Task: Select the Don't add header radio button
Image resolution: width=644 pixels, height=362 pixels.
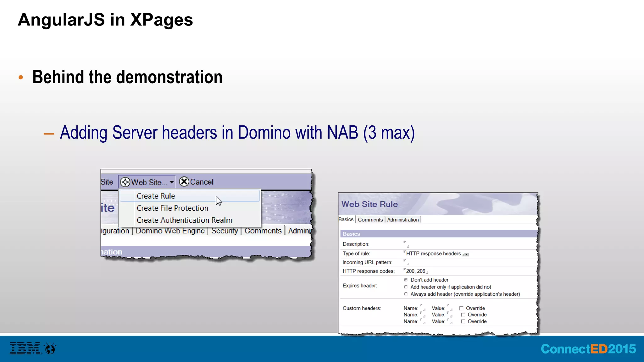Action: [x=406, y=280]
